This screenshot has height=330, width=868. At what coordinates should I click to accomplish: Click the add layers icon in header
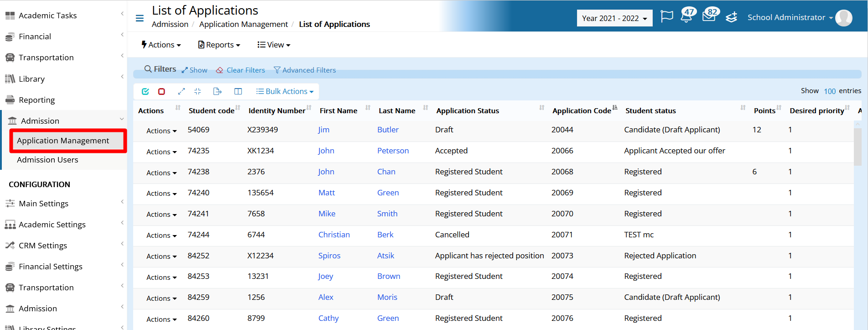(x=732, y=17)
